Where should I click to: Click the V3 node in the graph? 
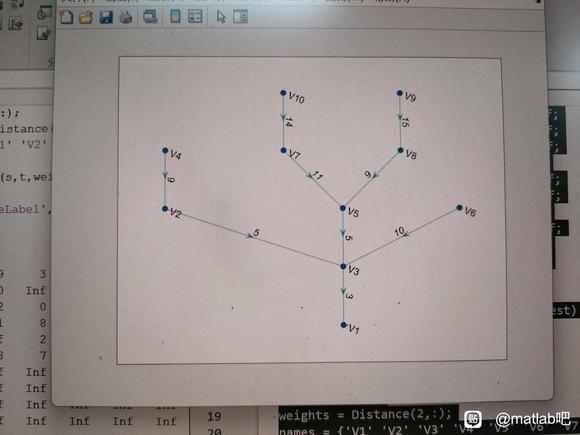point(343,266)
